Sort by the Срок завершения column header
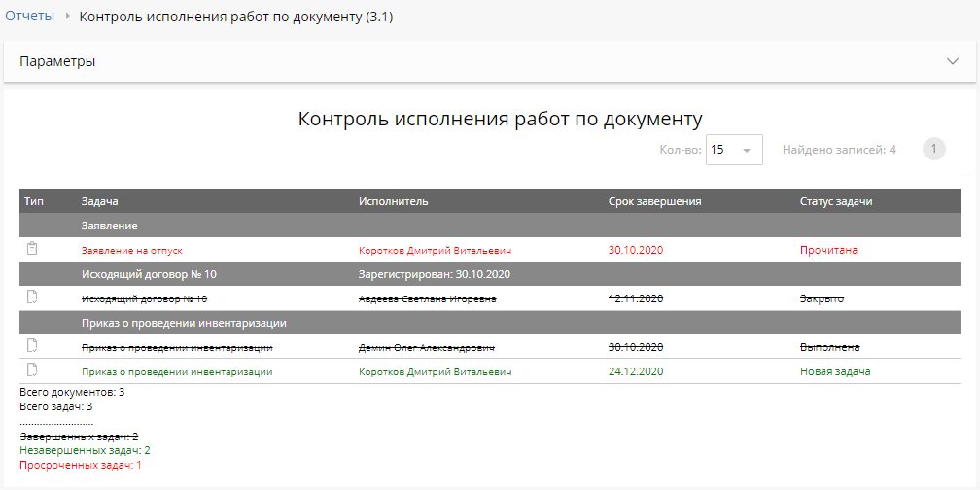Viewport: 980px width, 490px height. click(655, 201)
